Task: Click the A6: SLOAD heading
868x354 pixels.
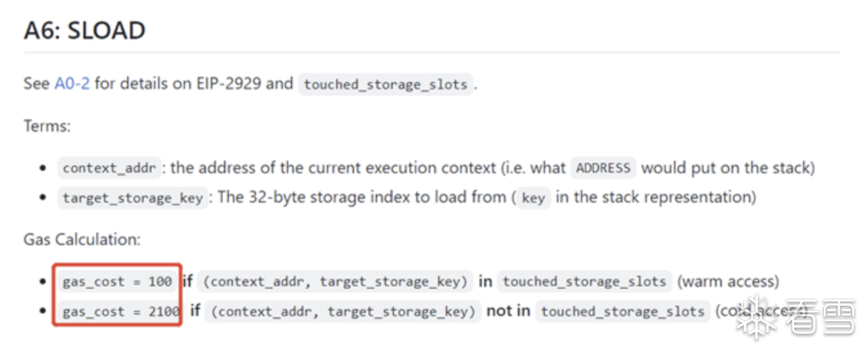Action: 84,30
